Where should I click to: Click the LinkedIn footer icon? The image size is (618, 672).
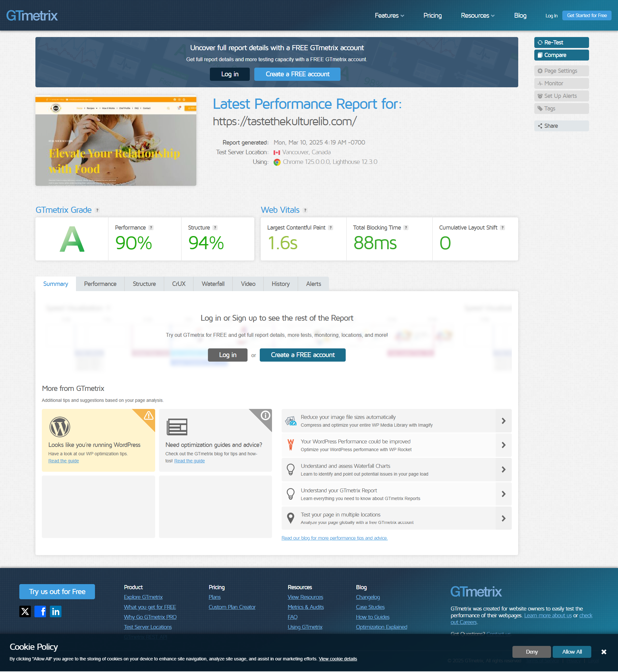(x=55, y=611)
